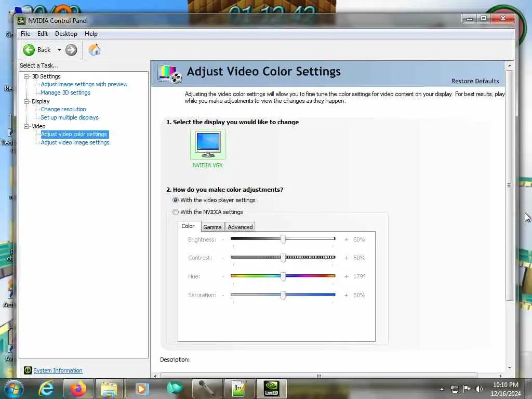532x399 pixels.
Task: Click the Contrast plus button
Action: pos(346,258)
